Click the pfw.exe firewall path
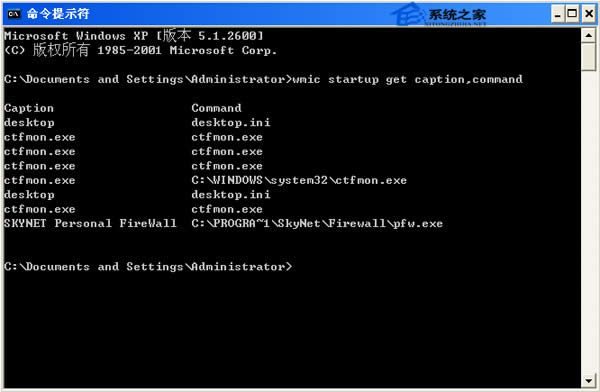The width and height of the screenshot is (600, 392). (317, 223)
